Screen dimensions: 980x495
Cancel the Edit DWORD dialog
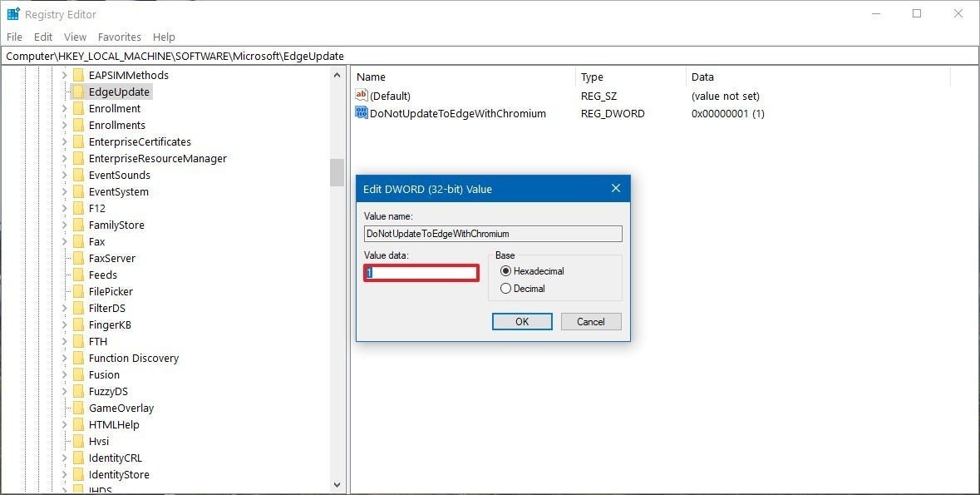(x=591, y=322)
